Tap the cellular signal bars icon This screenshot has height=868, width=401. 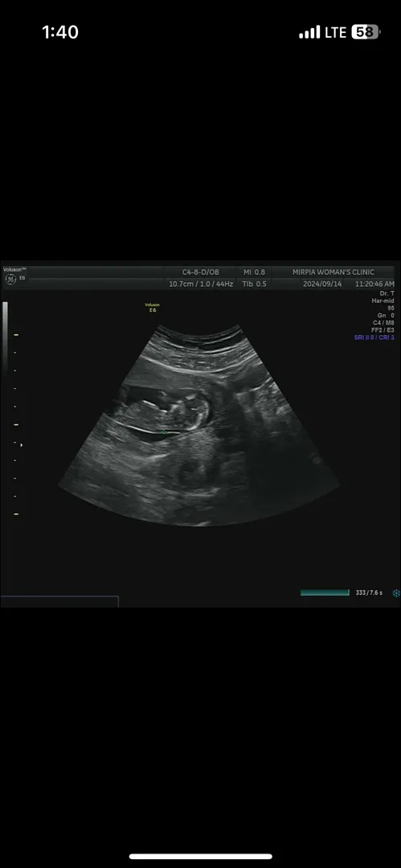309,32
